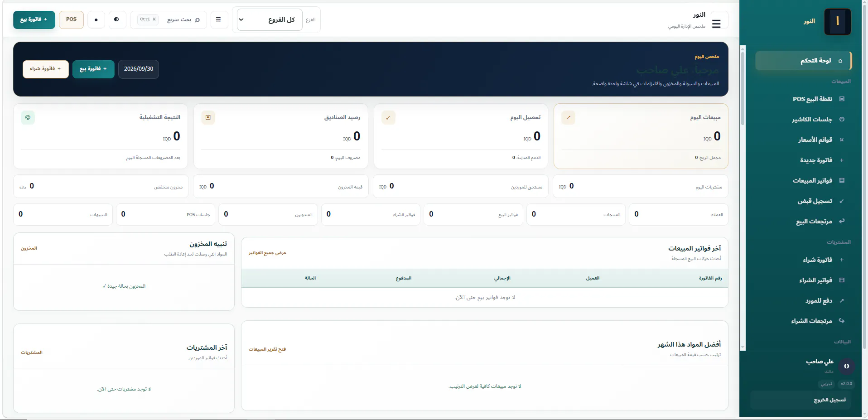Screen dimensions: 868x420
Task: Click the top bar فاتورة بيع button
Action: tap(34, 19)
